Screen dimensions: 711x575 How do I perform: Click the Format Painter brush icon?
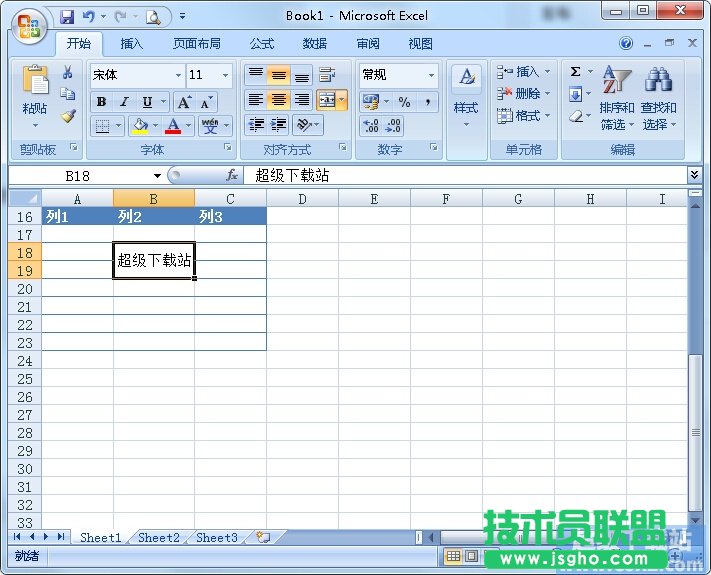tap(68, 115)
